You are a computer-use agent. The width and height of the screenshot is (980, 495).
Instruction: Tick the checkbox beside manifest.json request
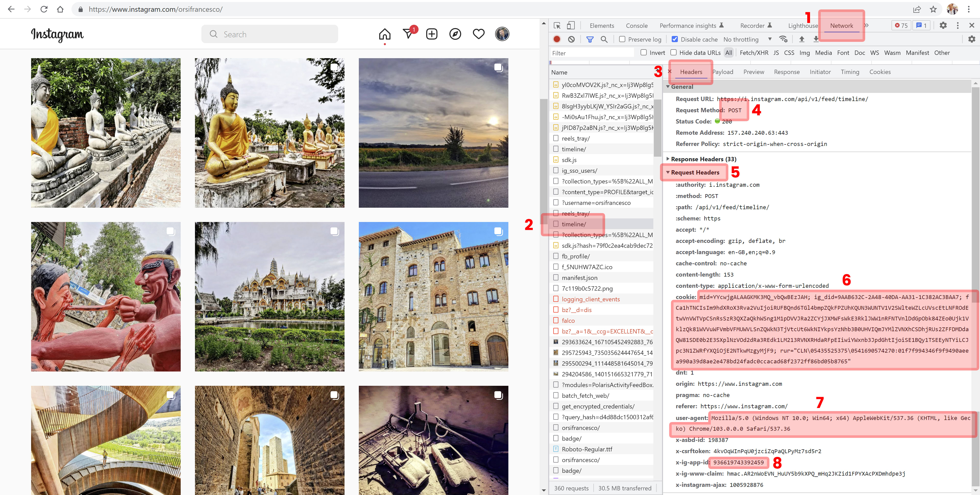556,277
